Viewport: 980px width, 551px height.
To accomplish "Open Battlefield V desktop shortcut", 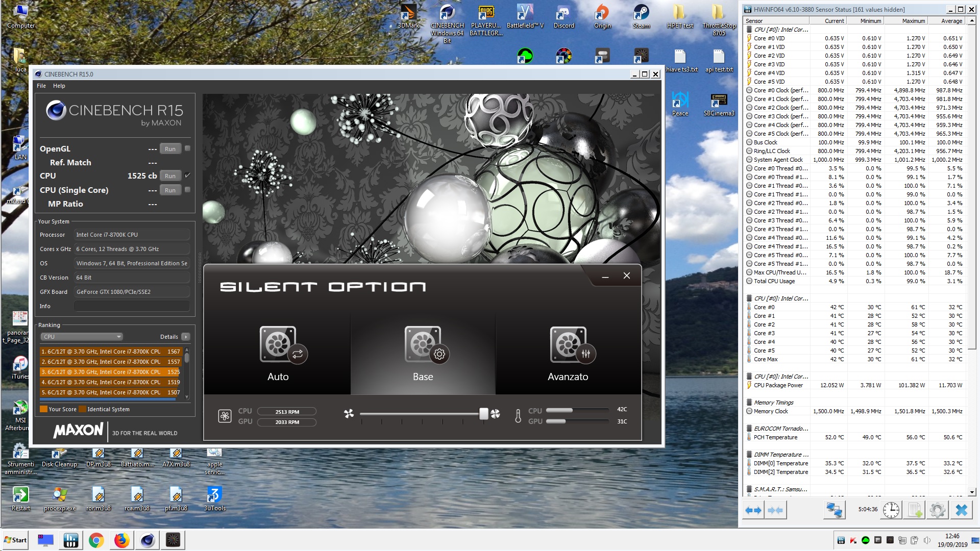I will 525,16.
